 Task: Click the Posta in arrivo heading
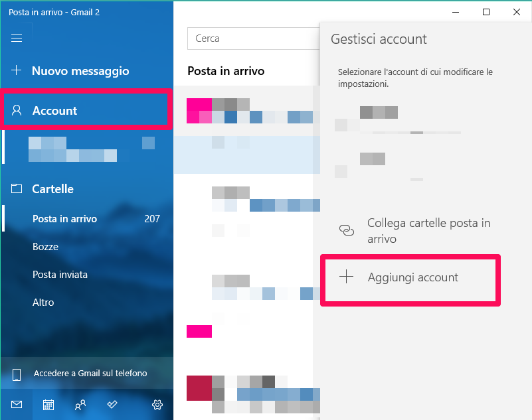point(226,71)
